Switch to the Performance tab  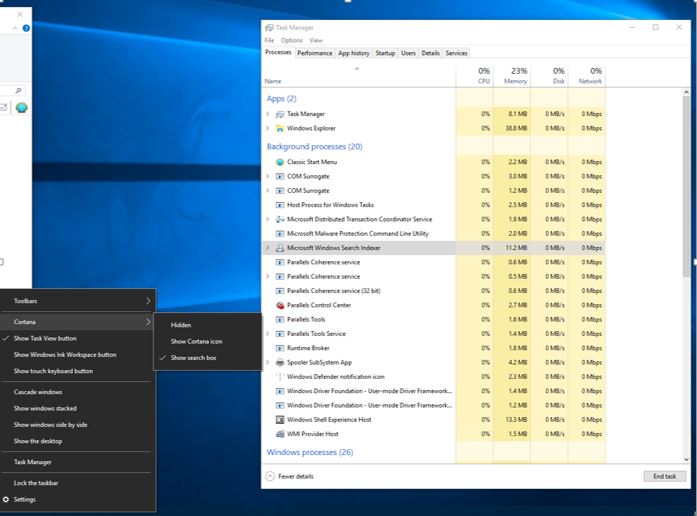[315, 53]
